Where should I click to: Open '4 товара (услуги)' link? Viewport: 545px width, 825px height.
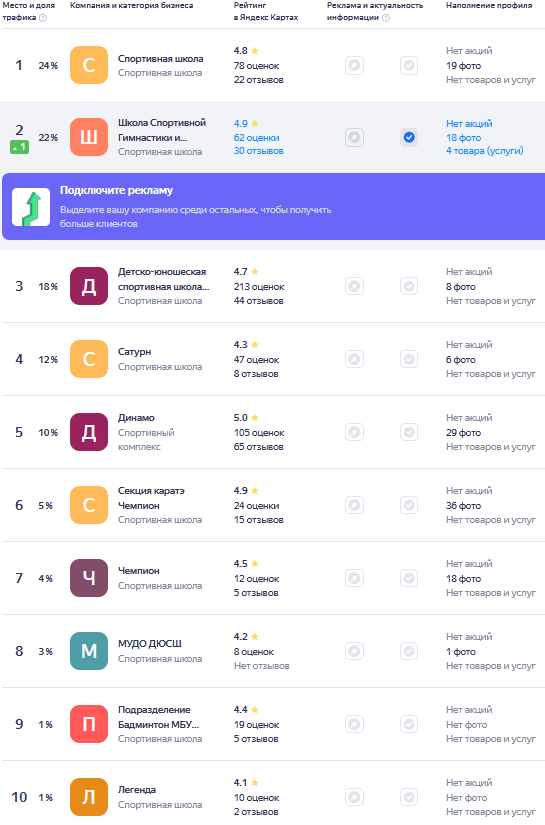coord(485,151)
